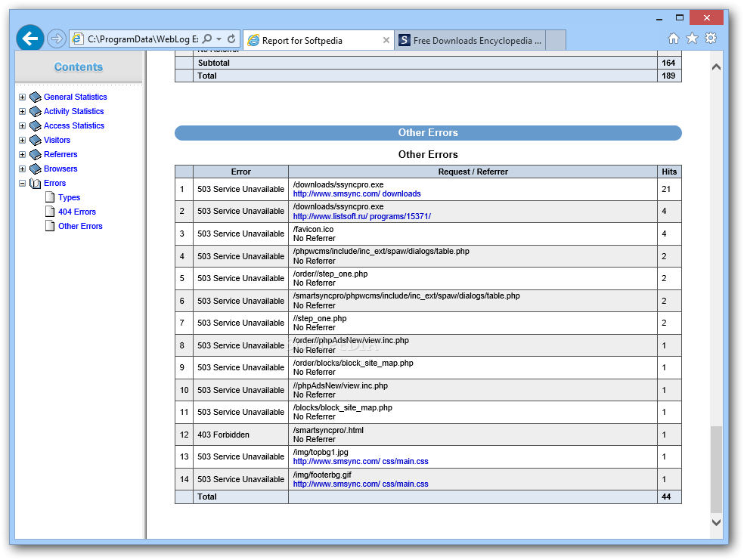Click the Referrers book icon
The image size is (744, 560).
pyautogui.click(x=36, y=155)
